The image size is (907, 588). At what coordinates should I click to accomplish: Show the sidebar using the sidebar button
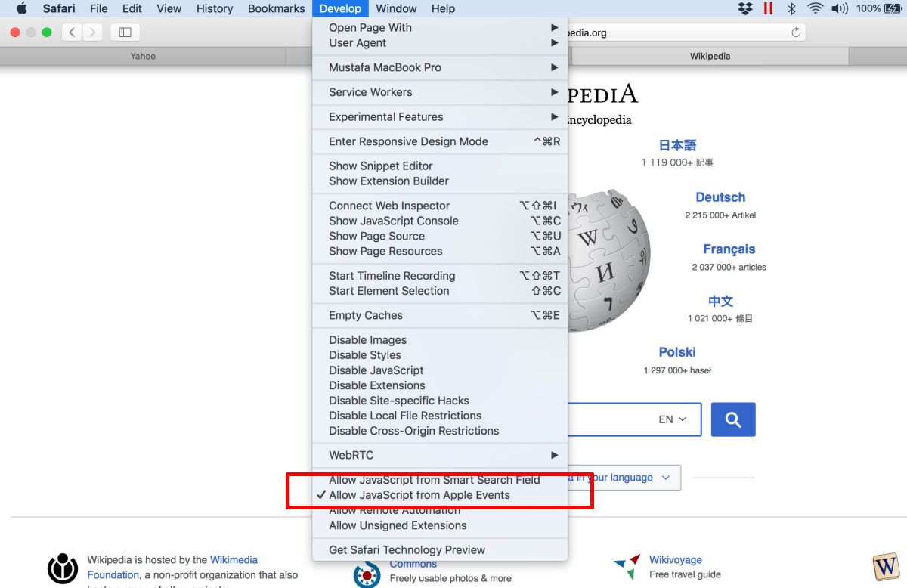(x=125, y=32)
